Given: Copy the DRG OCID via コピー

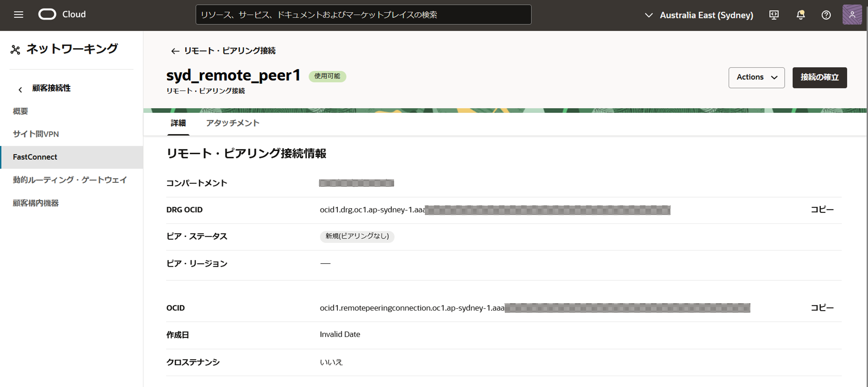Looking at the screenshot, I should pyautogui.click(x=822, y=210).
